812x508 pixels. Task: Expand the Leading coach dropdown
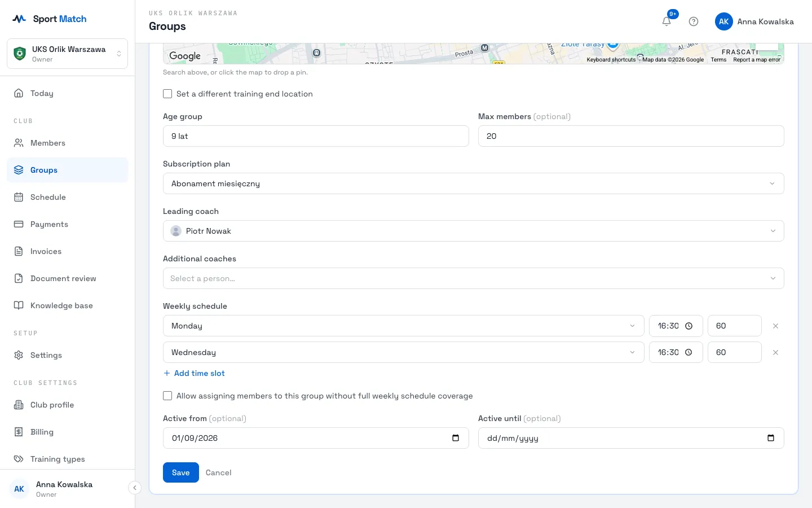coord(474,231)
